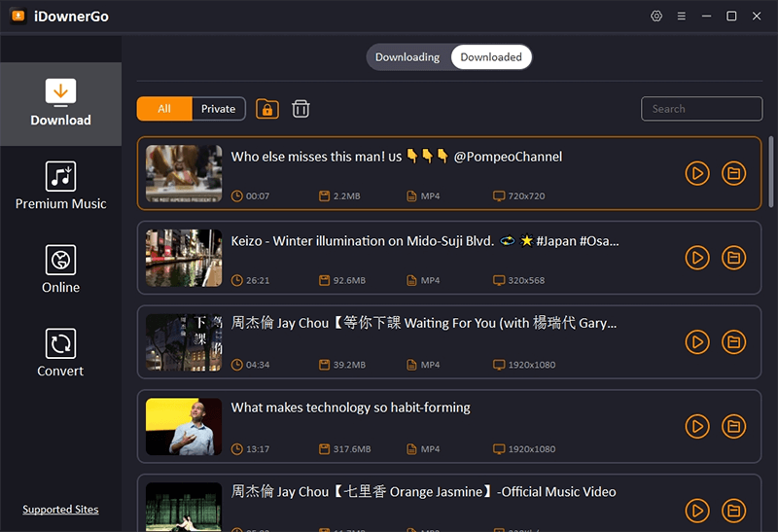The width and height of the screenshot is (778, 532).
Task: Click the Keizo Osaka night thumbnail
Action: 184,258
